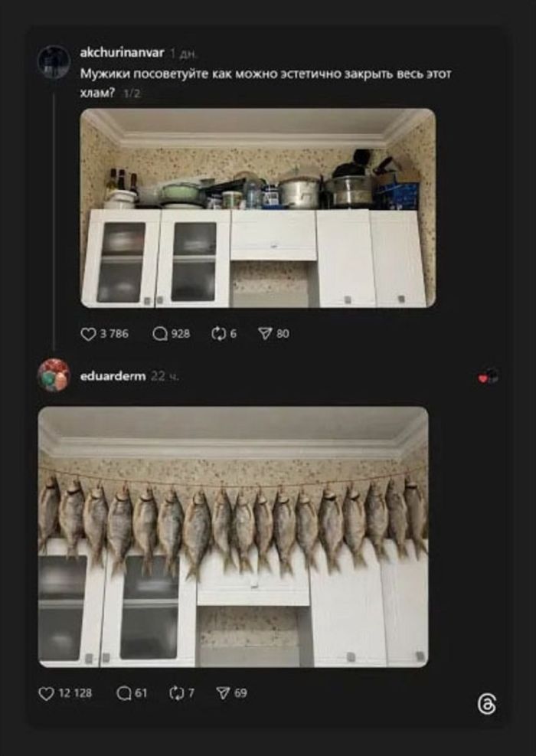Image resolution: width=536 pixels, height=756 pixels.
Task: Select the 1/2 thread part indicator
Action: pyautogui.click(x=132, y=94)
